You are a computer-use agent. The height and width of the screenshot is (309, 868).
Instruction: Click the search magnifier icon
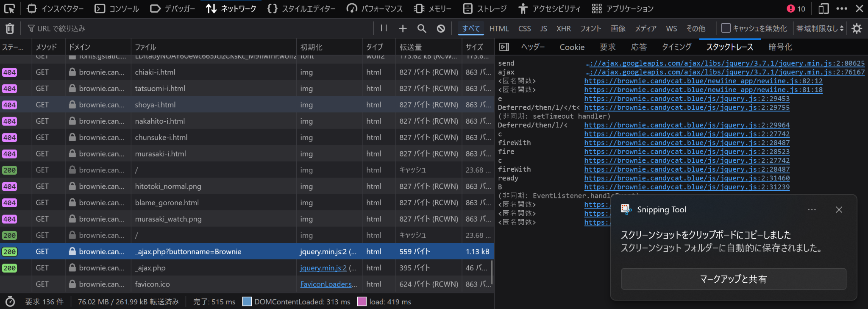click(422, 28)
